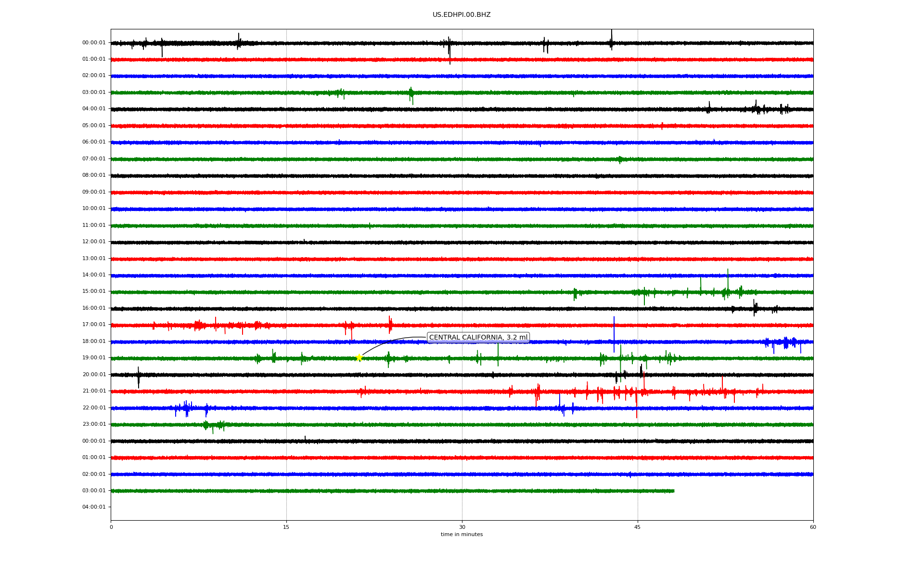Click the 15:00:01 row time label

(94, 291)
